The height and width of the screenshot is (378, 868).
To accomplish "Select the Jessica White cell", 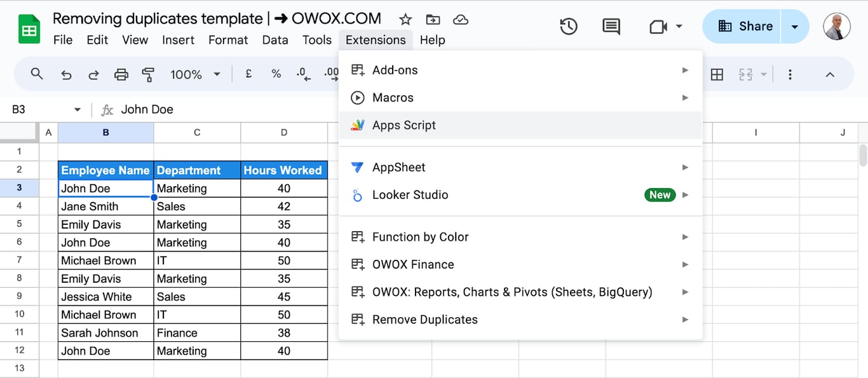I will [x=105, y=297].
